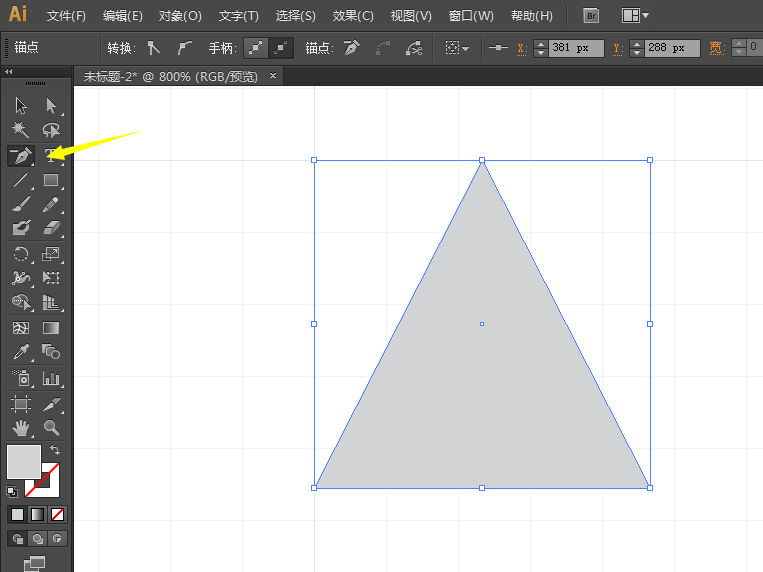This screenshot has width=763, height=572.
Task: Select the Scale tool
Action: 51,254
